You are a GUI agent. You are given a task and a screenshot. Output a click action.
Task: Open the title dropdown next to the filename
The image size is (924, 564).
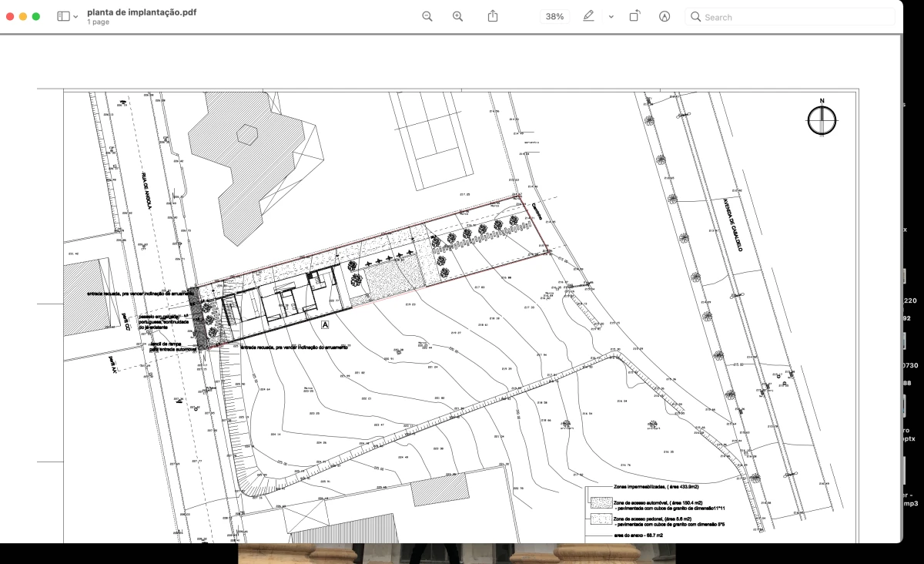pyautogui.click(x=75, y=15)
